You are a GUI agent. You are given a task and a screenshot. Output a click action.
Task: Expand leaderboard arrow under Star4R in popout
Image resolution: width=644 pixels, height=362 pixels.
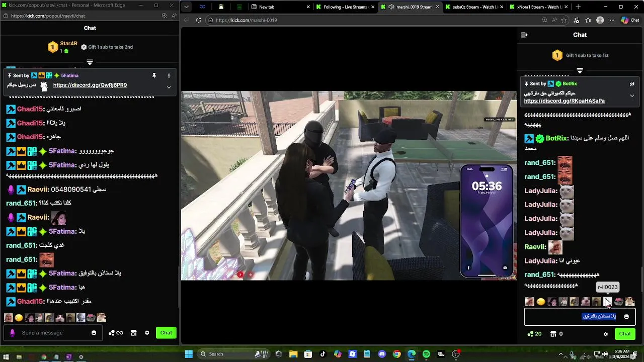(90, 62)
